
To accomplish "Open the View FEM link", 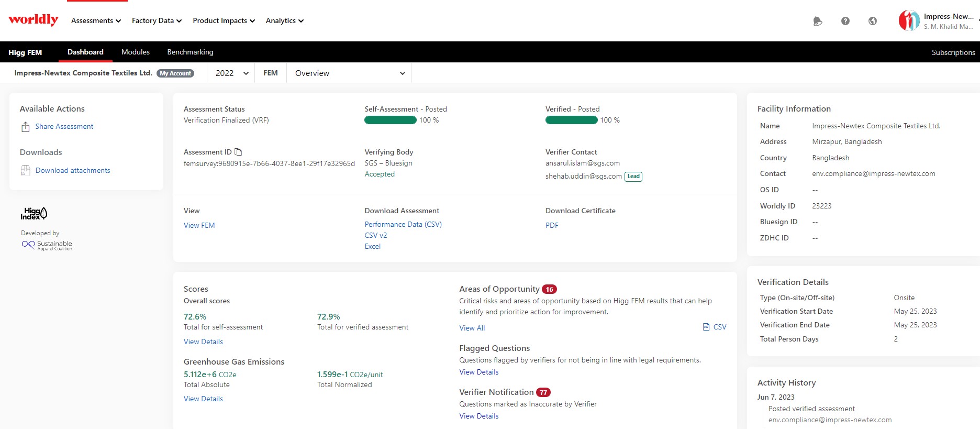I will tap(199, 225).
